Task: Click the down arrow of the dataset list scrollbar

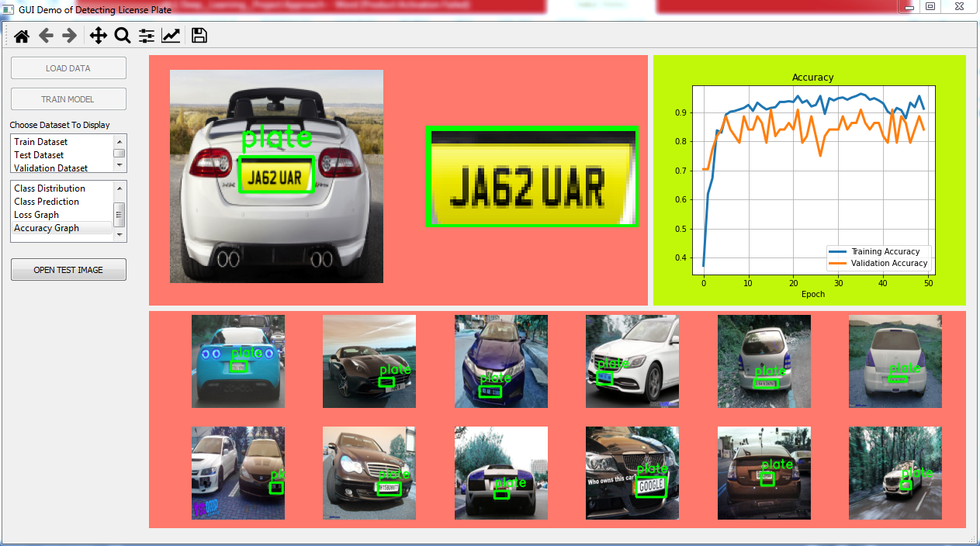Action: pyautogui.click(x=120, y=165)
